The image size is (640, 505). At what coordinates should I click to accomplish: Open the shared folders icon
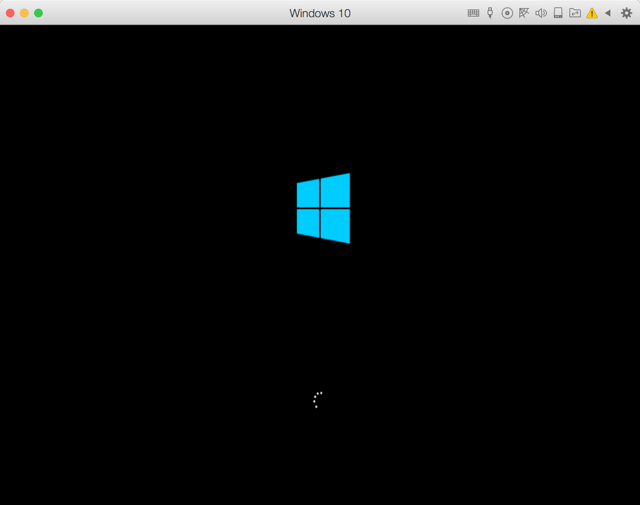pyautogui.click(x=575, y=13)
